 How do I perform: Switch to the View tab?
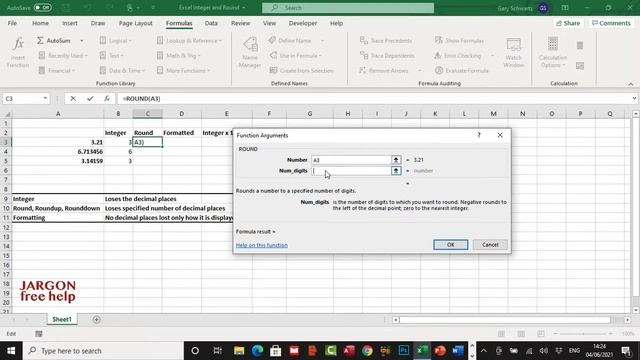[269, 23]
